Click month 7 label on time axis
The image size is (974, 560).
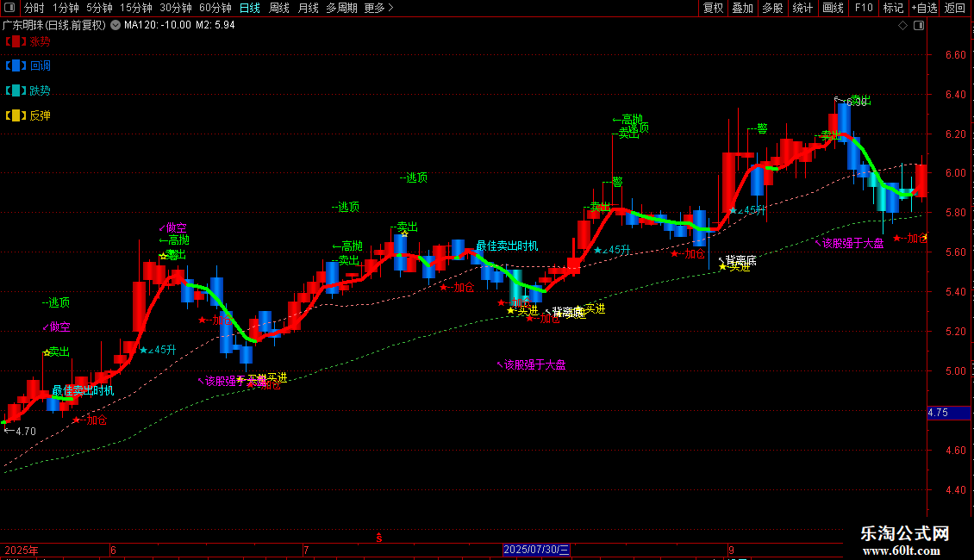(x=306, y=550)
